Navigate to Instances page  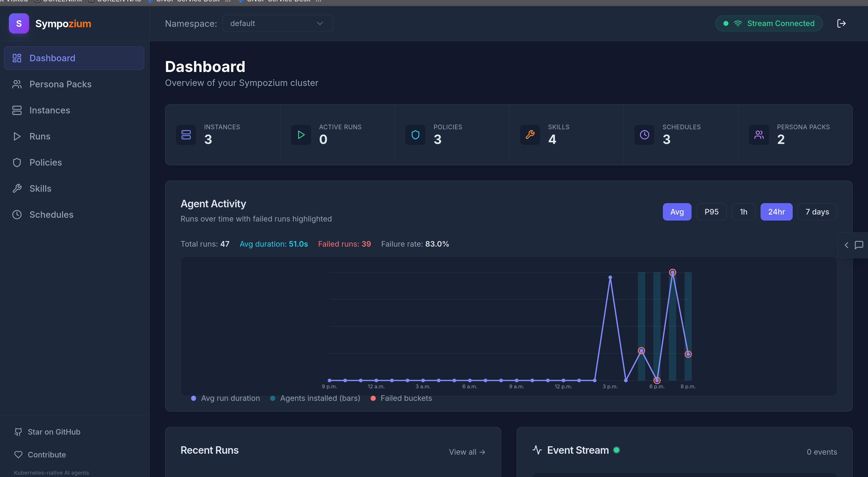74,110
